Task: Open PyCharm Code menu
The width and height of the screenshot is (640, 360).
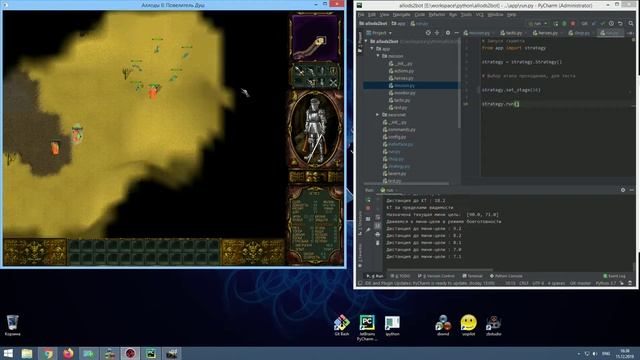Action: [420, 15]
